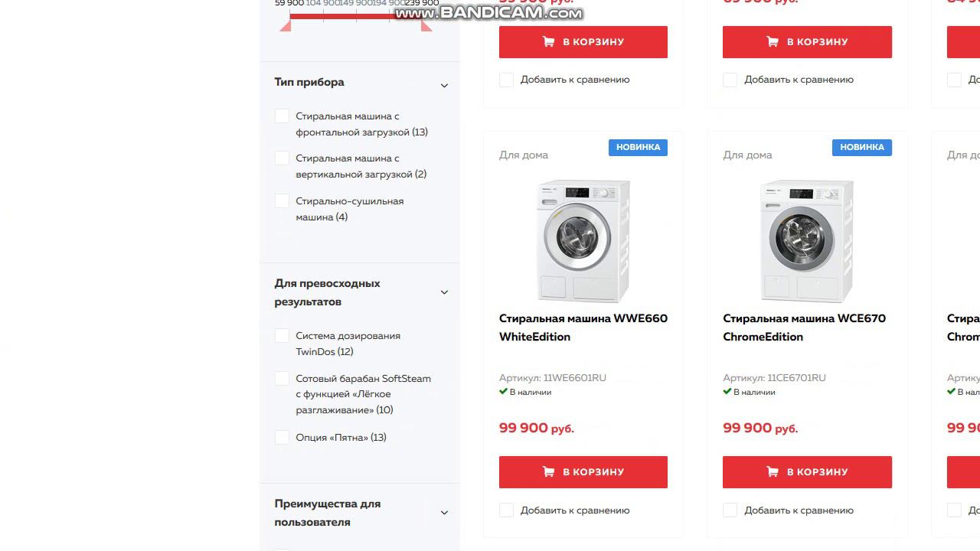Click the WCE670 ChromeEdition product image
The image size is (980, 551).
[x=807, y=241]
